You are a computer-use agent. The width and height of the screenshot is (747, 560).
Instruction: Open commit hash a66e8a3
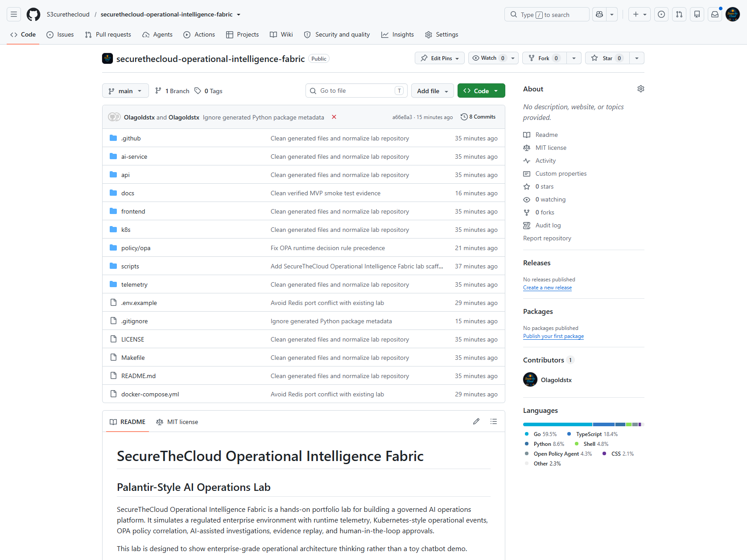(x=402, y=117)
